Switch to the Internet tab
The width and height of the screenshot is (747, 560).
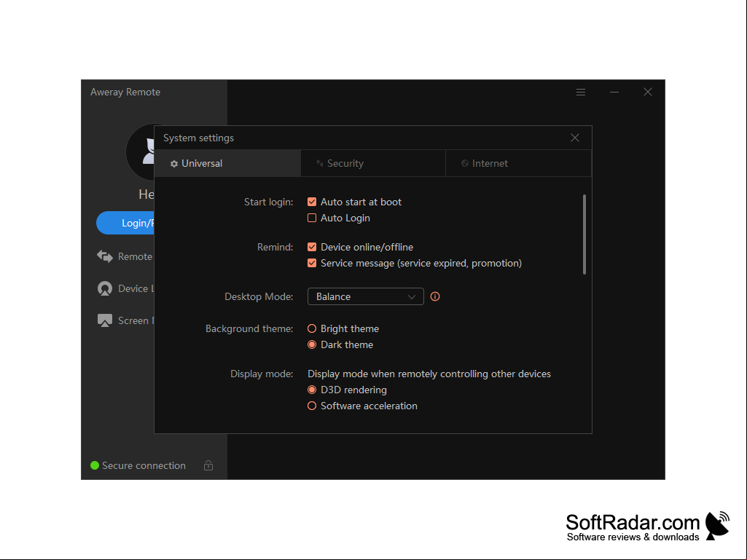click(518, 163)
